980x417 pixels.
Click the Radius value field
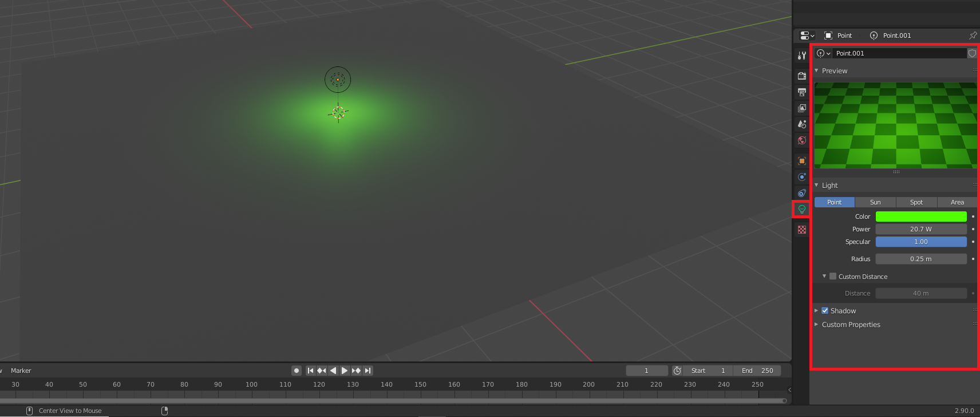[921, 259]
